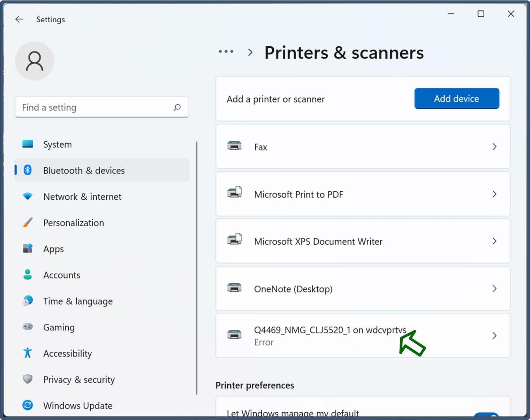This screenshot has height=420, width=530.
Task: Click the Add device button
Action: point(457,99)
